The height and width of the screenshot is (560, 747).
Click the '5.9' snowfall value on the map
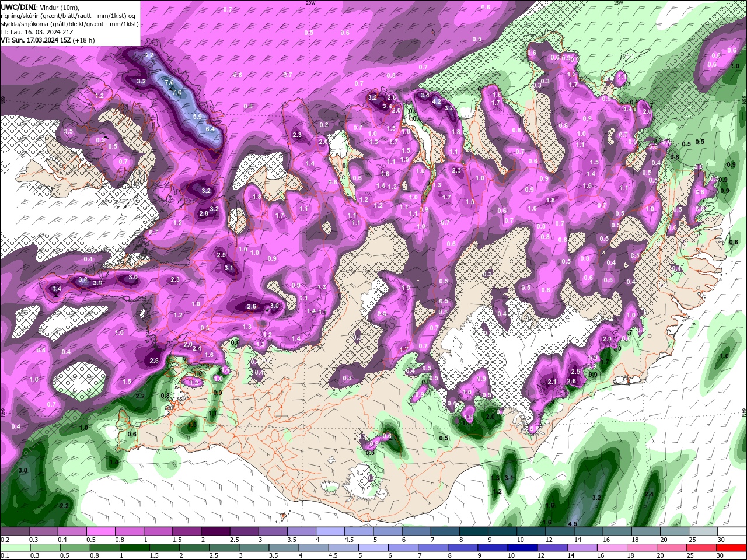(197, 117)
